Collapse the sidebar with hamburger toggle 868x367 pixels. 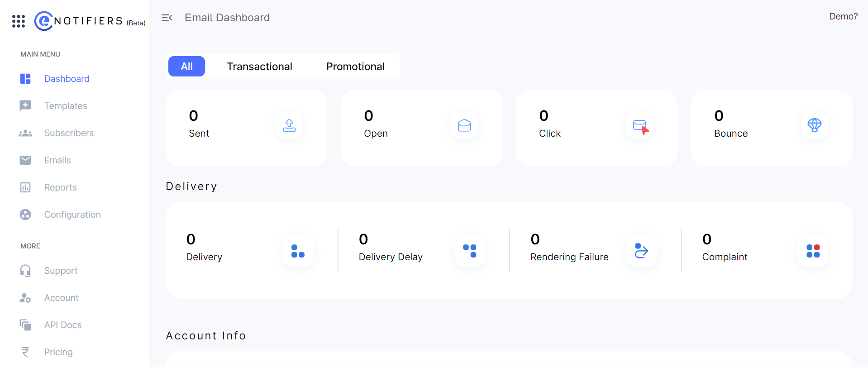coord(167,18)
